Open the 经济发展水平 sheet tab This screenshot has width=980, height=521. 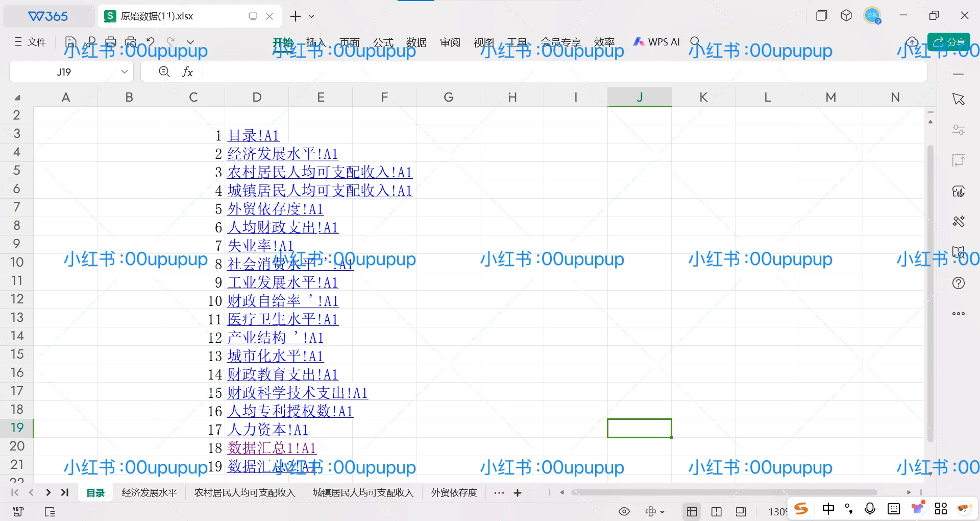(x=149, y=492)
